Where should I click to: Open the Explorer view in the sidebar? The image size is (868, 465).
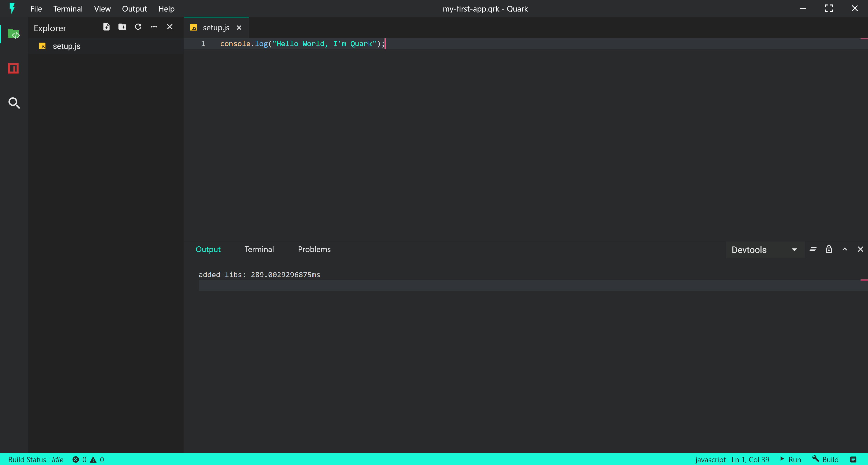pyautogui.click(x=14, y=34)
